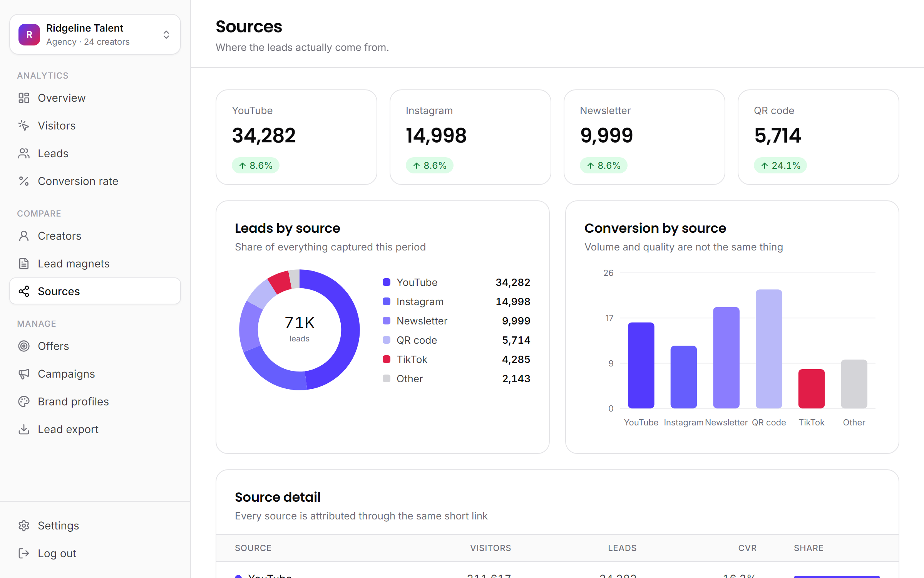
Task: Click the Sources share icon
Action: (x=24, y=291)
